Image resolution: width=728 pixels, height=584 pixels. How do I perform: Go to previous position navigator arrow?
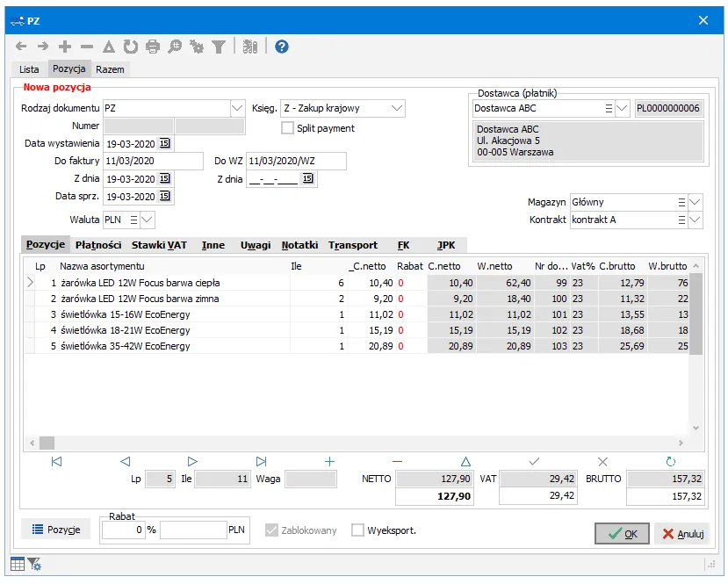pyautogui.click(x=125, y=461)
